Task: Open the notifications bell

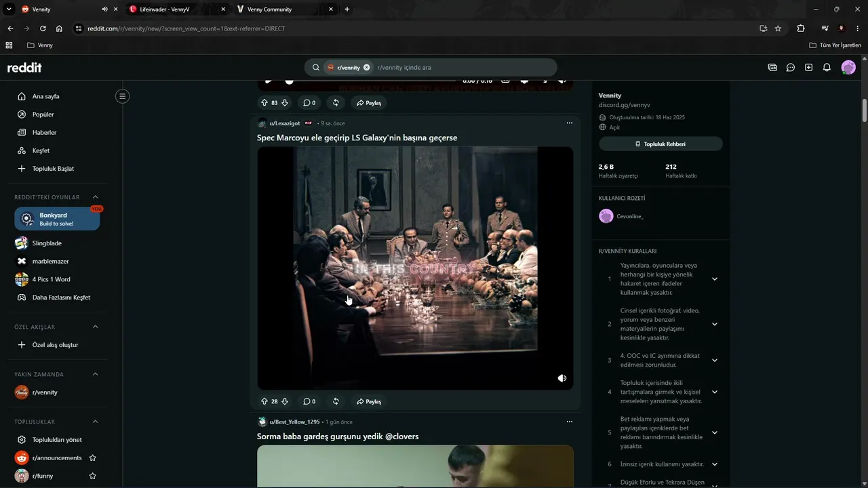Action: click(x=827, y=67)
